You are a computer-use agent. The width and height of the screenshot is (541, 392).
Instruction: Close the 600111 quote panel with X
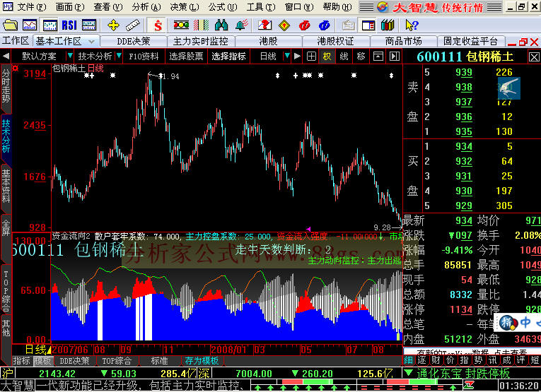click(x=534, y=57)
